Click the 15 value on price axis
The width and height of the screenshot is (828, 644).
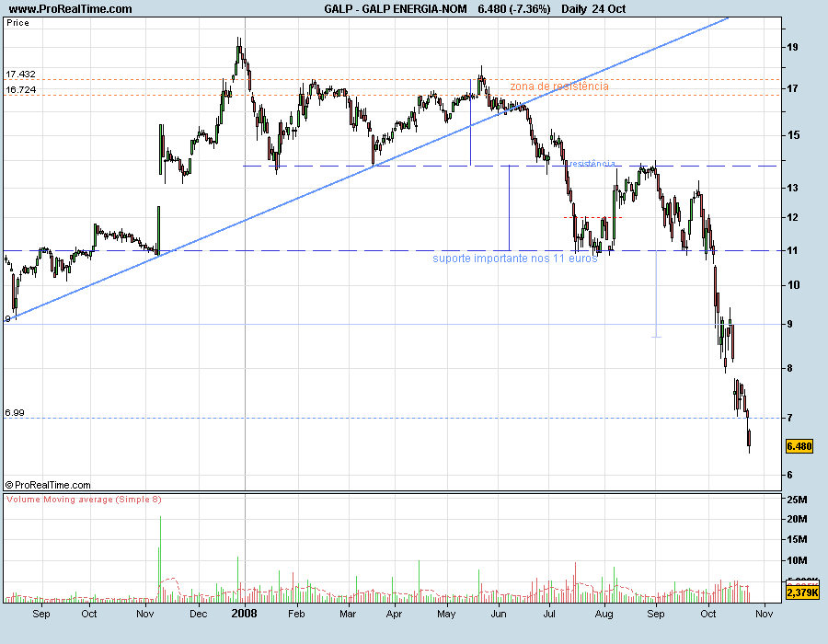click(793, 135)
